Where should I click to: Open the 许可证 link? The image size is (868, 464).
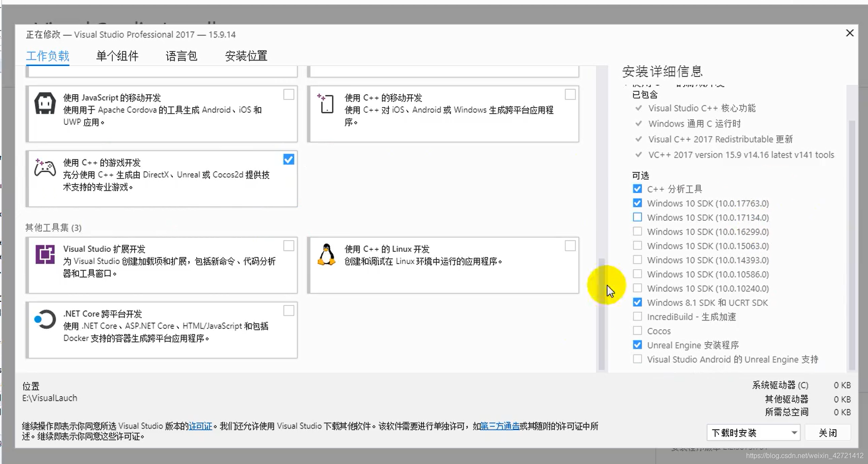coord(200,426)
